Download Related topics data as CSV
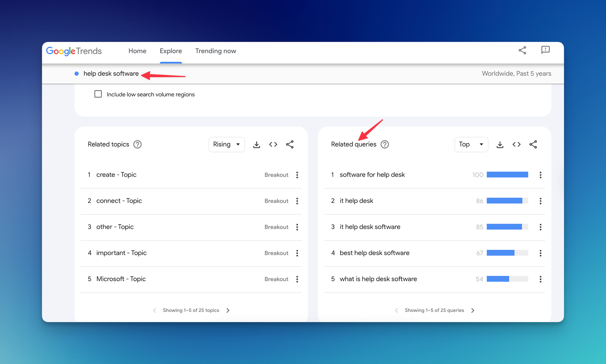Viewport: 606px width, 364px height. pos(256,144)
